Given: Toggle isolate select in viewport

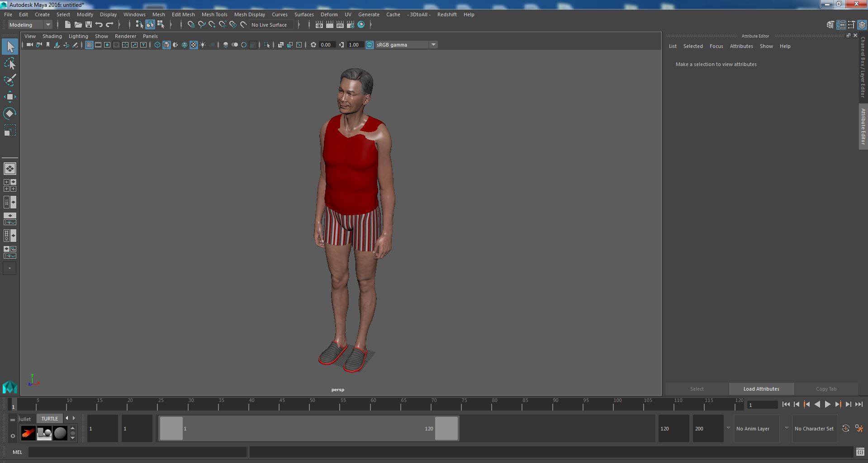Looking at the screenshot, I should tap(267, 45).
